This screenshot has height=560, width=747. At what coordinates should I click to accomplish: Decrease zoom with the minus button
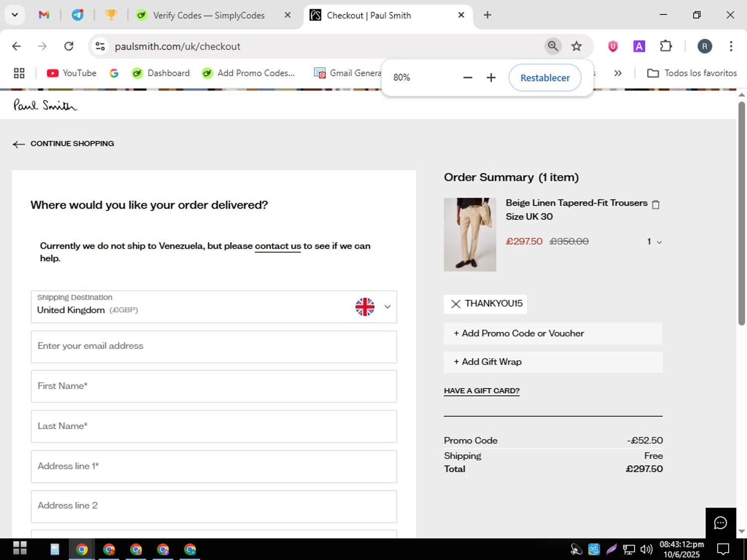pyautogui.click(x=467, y=78)
